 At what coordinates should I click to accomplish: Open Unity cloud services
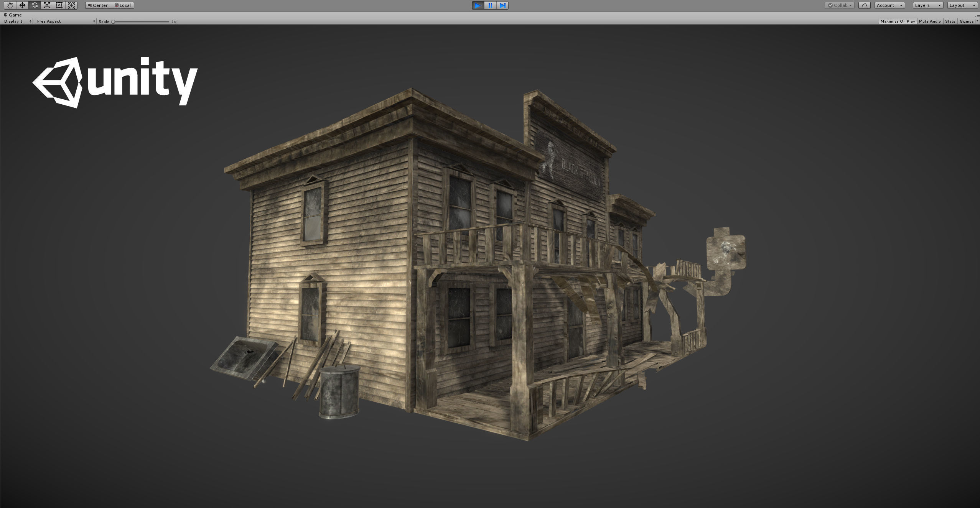(864, 5)
